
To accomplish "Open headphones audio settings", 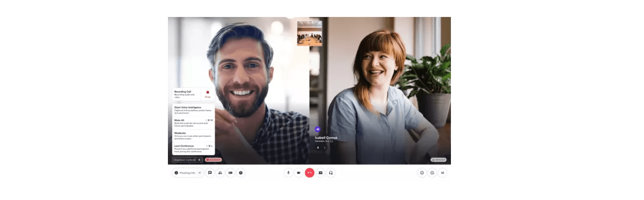I will click(x=331, y=173).
